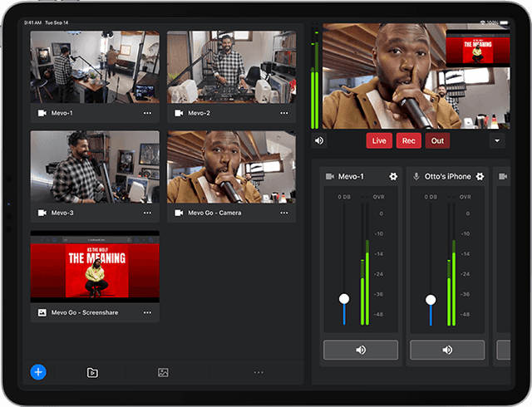Select the Mevo Go - Screenshare thumbnail
Screen dimensions: 532x407
(95, 267)
